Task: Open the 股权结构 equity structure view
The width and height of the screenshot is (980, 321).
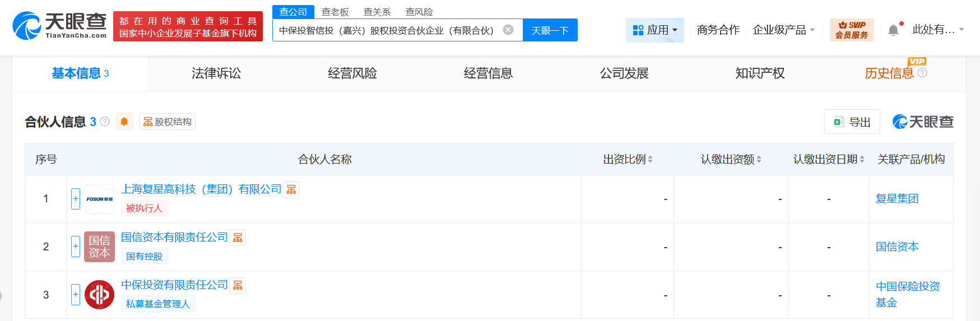Action: tap(168, 122)
